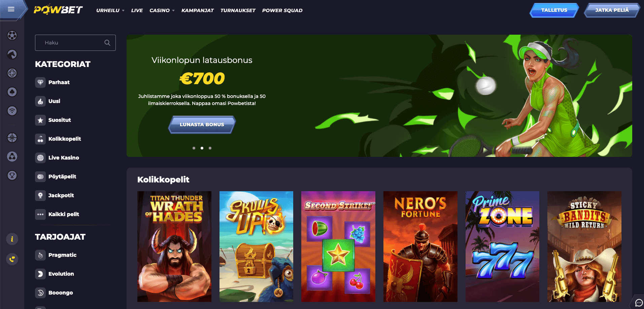Image resolution: width=644 pixels, height=309 pixels.
Task: Open the Turnaukset menu item
Action: (238, 10)
